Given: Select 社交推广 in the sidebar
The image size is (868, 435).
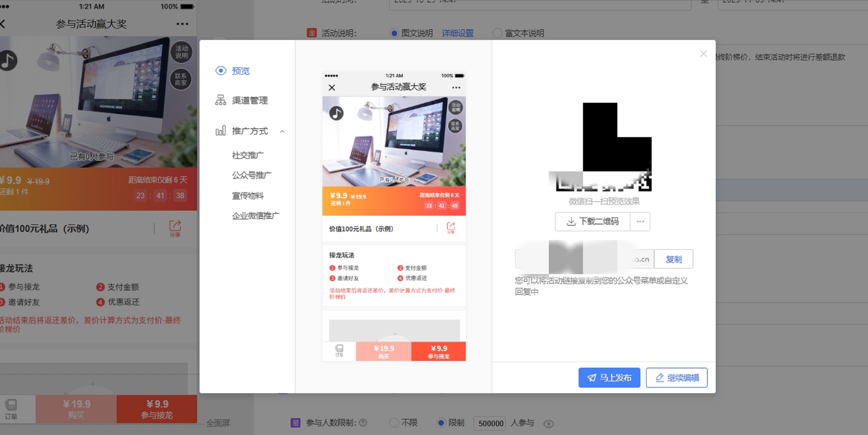Looking at the screenshot, I should click(248, 155).
